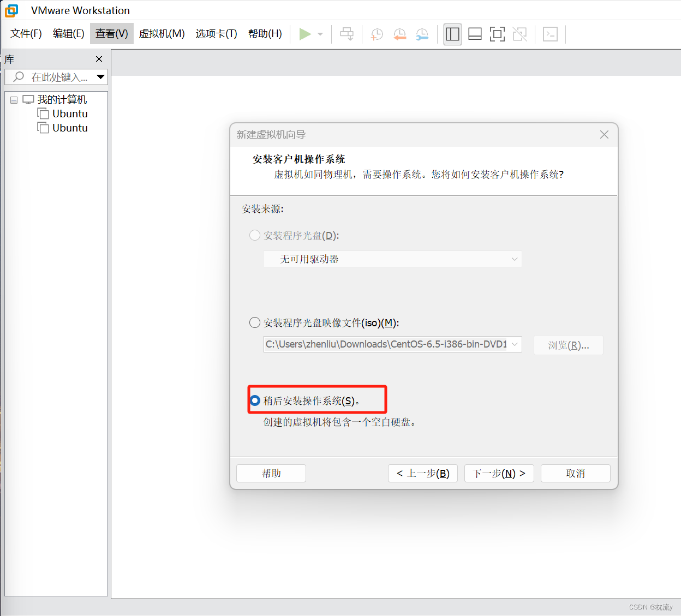681x616 pixels.
Task: Click the 浏览(R)... browse button
Action: [x=569, y=345]
